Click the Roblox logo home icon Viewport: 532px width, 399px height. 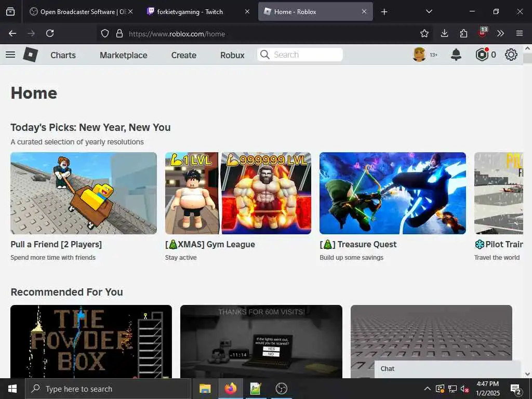[x=30, y=55]
